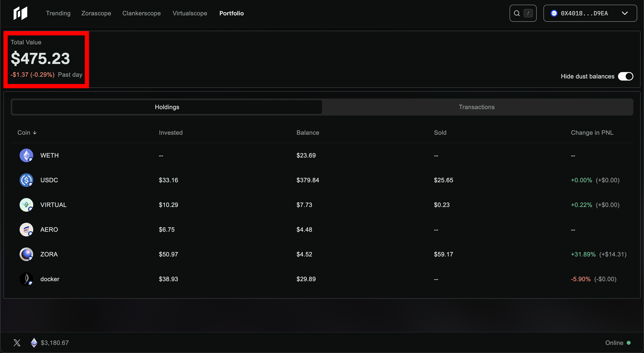Navigate to Virtualscope
Viewport: 644px width, 353px height.
point(190,13)
